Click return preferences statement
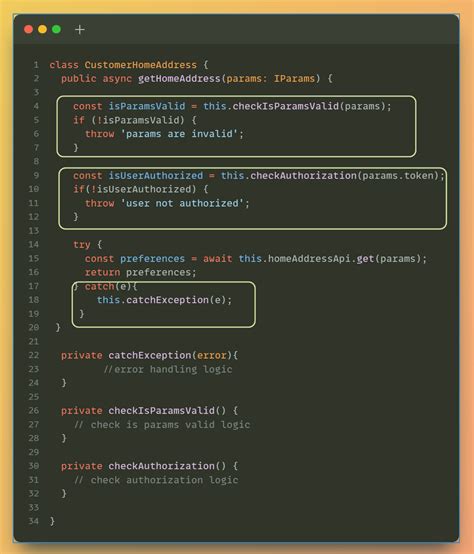 (140, 272)
